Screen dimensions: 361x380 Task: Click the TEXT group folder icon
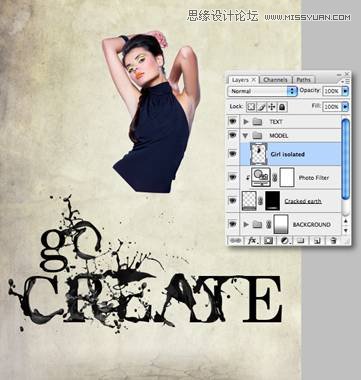pos(257,122)
